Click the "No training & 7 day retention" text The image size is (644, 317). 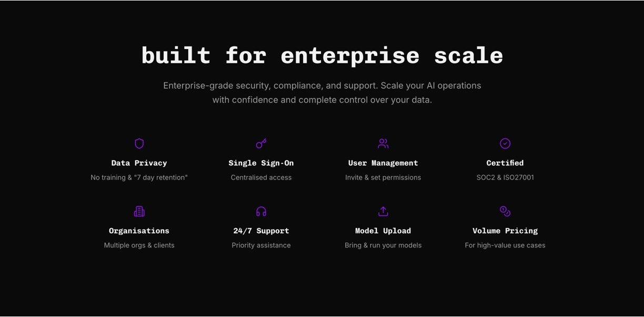[x=139, y=178]
